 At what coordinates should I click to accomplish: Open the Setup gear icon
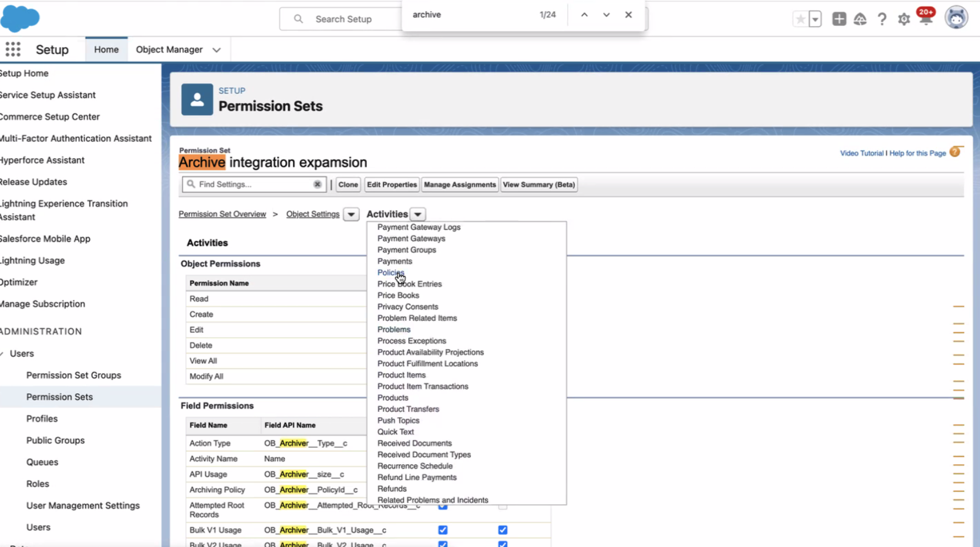(x=904, y=19)
